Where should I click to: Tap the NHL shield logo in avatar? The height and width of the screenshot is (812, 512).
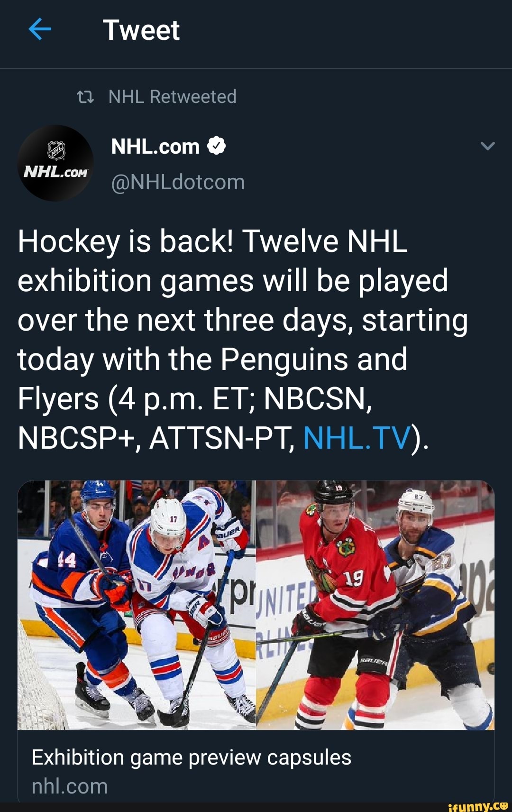click(55, 151)
